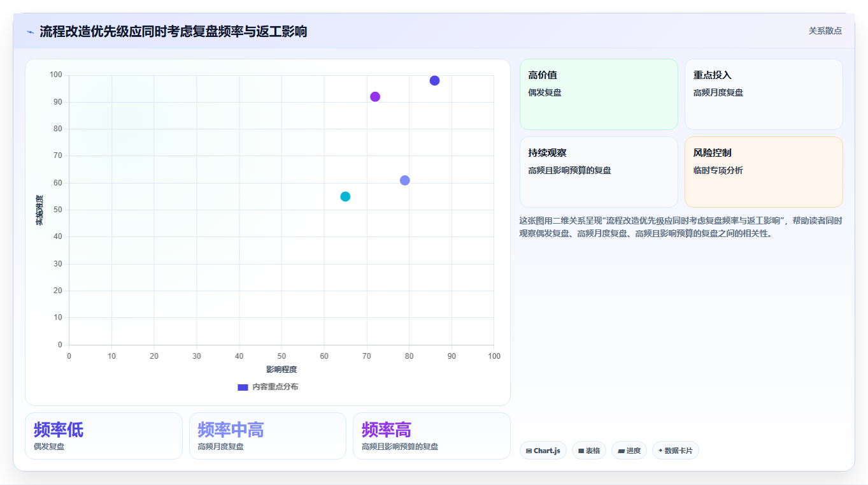868x485 pixels.
Task: Open the 高价值 quadrant card
Action: pyautogui.click(x=599, y=94)
